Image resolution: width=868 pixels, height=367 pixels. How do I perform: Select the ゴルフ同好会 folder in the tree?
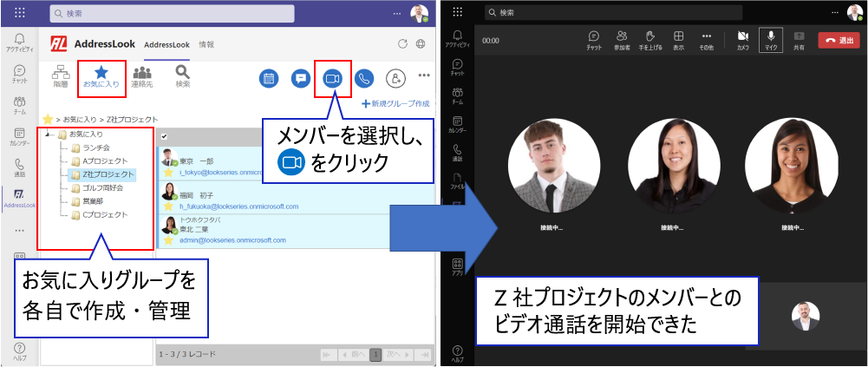pos(98,187)
